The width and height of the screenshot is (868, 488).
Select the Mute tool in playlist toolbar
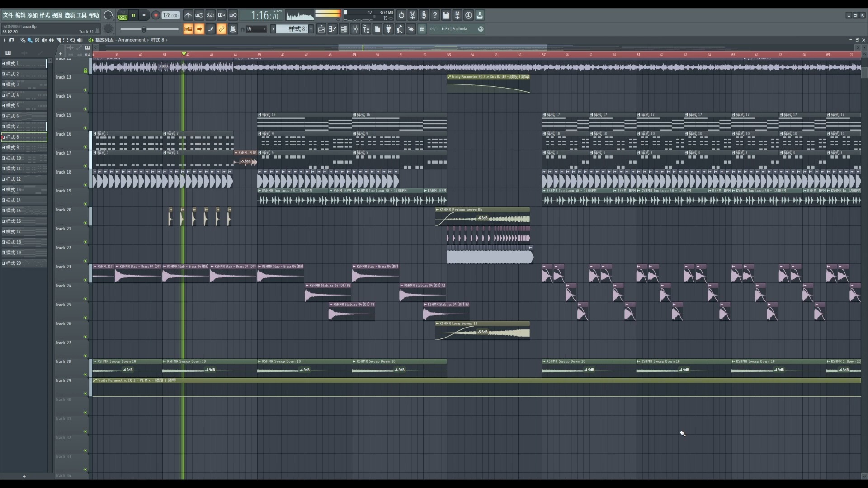tap(44, 40)
